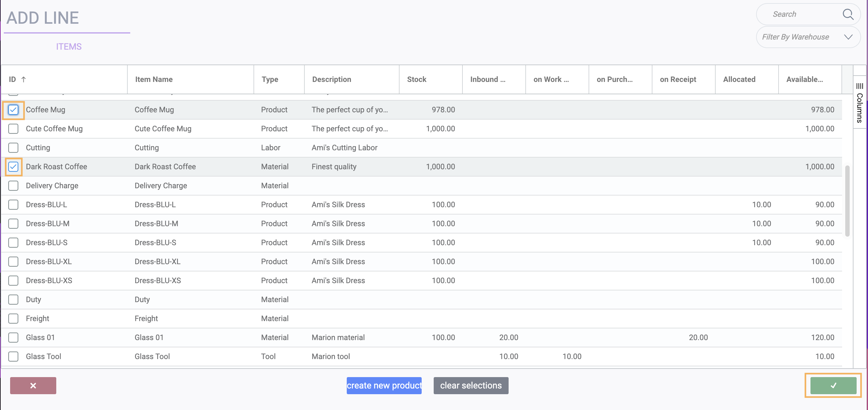Viewport: 868px width, 410px height.
Task: Check the Cute Coffee Mug checkbox
Action: (x=13, y=129)
